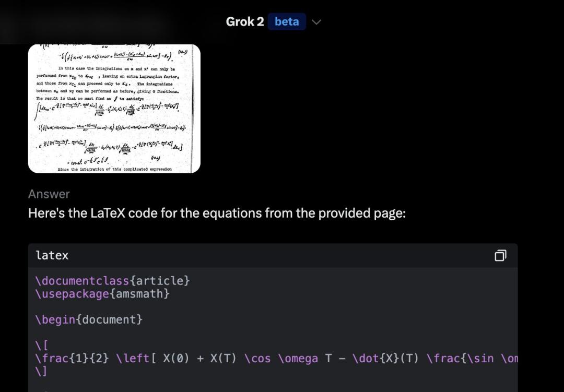The image size is (564, 392).
Task: Click the \frac{1}{2} equation line
Action: (x=277, y=358)
